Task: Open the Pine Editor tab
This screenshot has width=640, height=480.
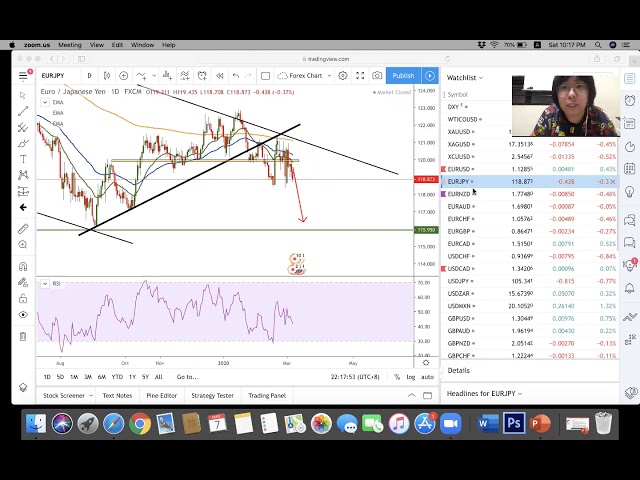Action: click(161, 395)
